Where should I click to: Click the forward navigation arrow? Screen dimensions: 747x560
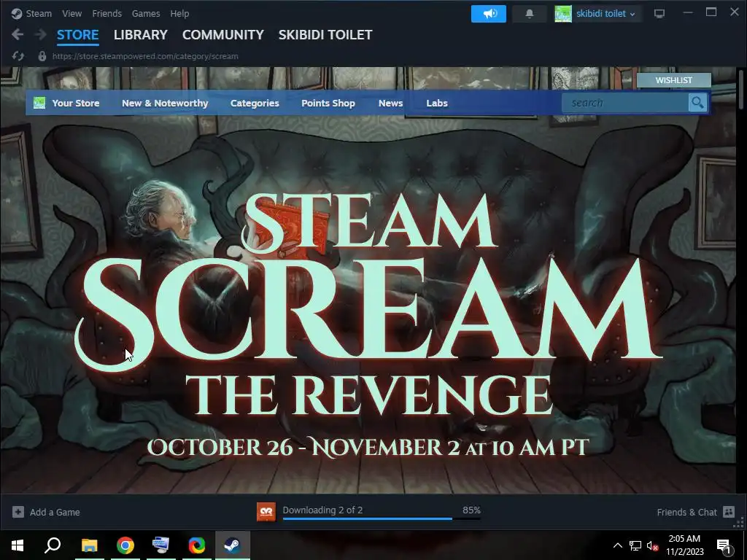click(41, 34)
